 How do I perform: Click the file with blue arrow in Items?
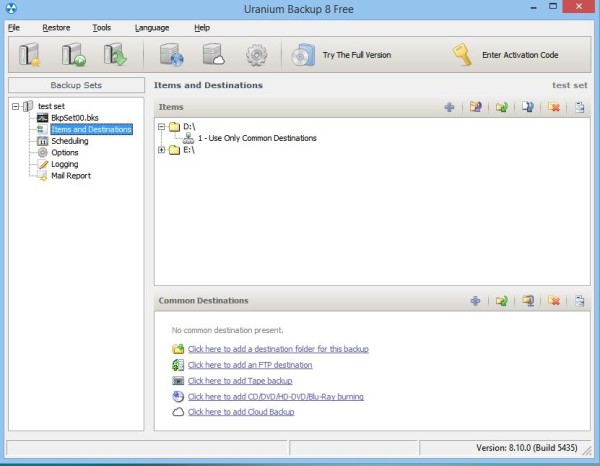tap(528, 107)
